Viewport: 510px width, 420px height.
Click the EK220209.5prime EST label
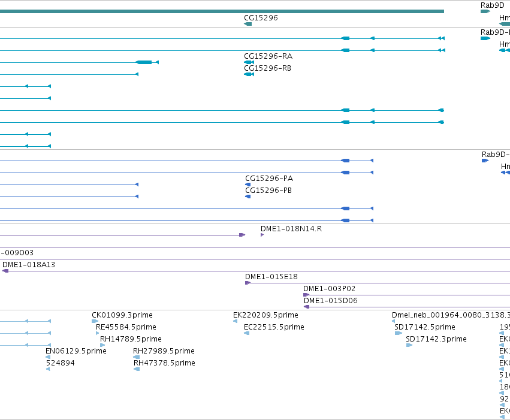265,315
